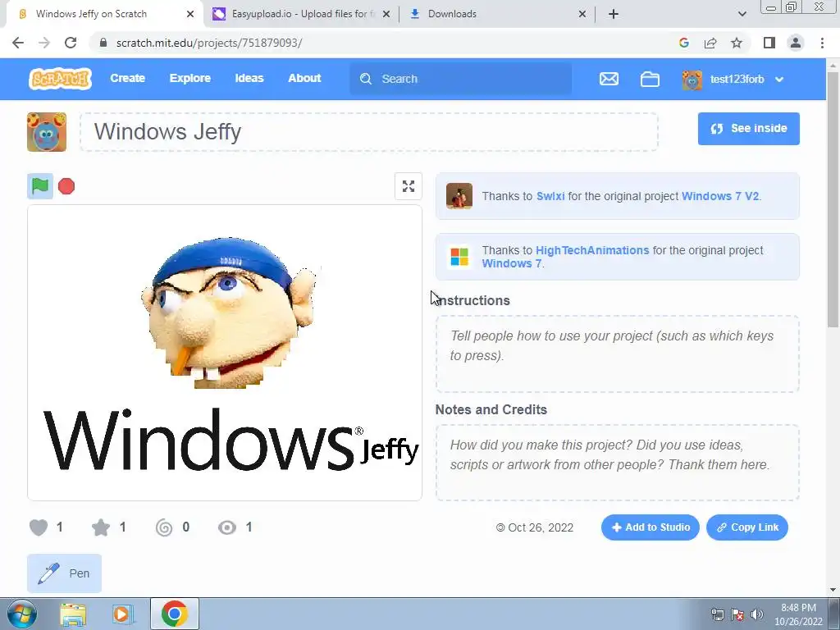840x630 pixels.
Task: Click the Add to Studio button
Action: [x=650, y=527]
